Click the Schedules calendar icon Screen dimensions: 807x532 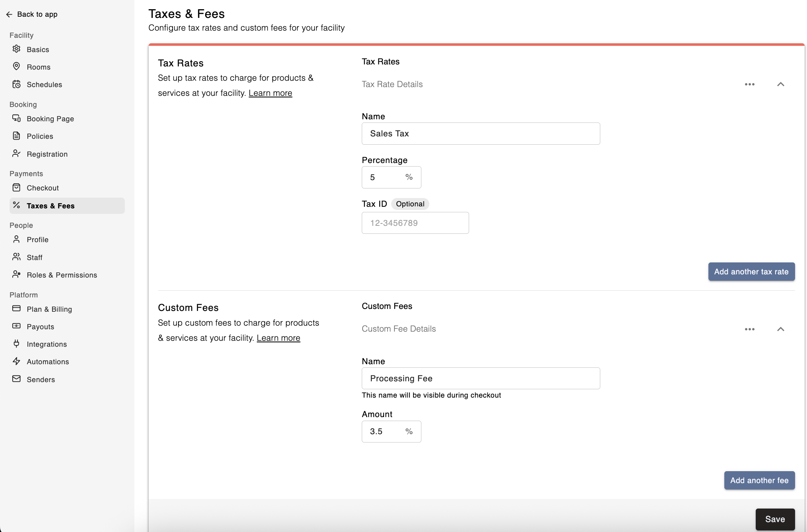(x=16, y=84)
